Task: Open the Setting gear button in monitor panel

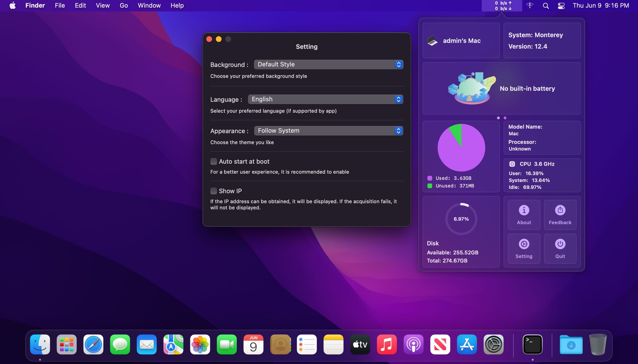Action: tap(524, 249)
